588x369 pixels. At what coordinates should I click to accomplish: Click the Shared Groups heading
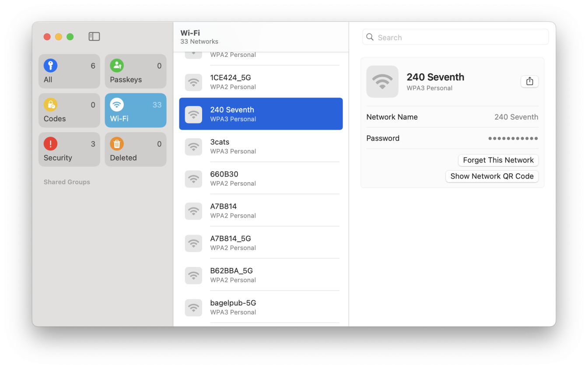coord(67,182)
